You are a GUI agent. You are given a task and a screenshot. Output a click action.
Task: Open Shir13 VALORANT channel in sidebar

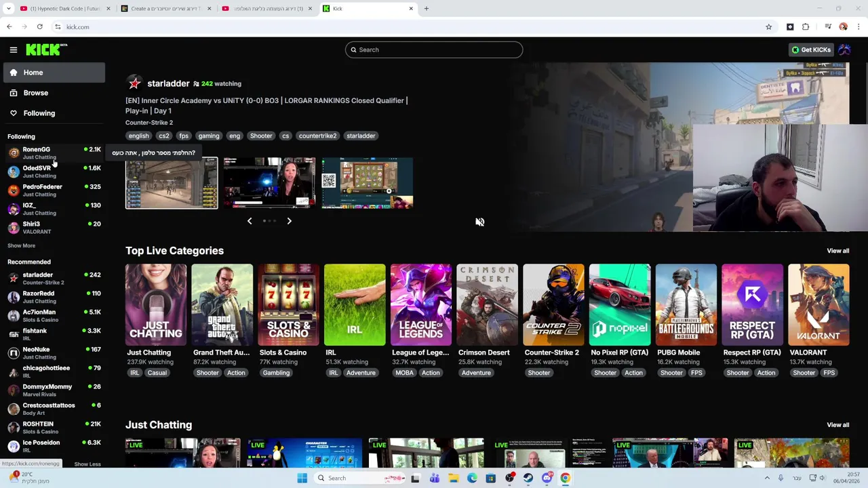54,227
